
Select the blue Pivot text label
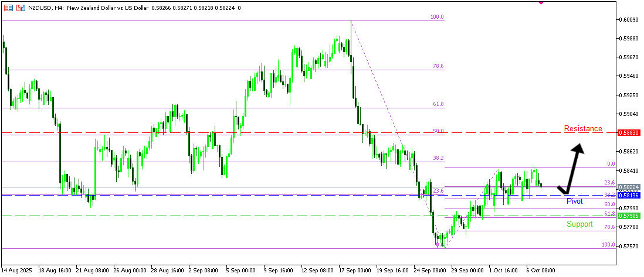pos(574,201)
